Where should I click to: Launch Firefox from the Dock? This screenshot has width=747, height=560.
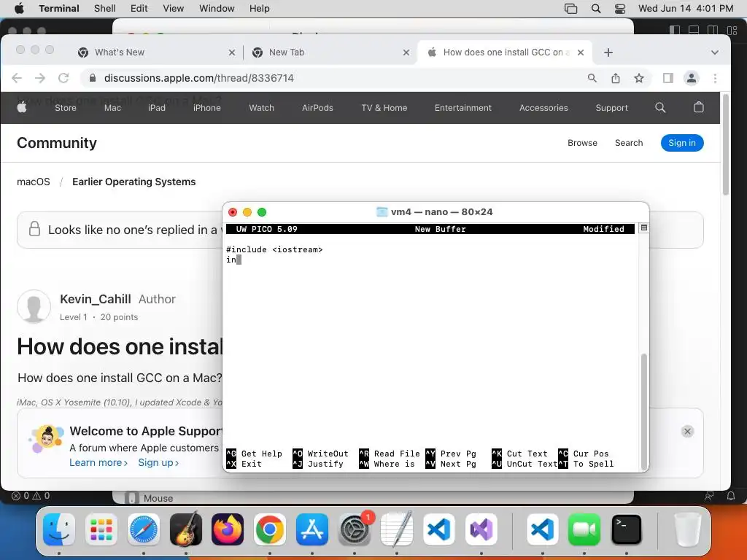pyautogui.click(x=228, y=529)
